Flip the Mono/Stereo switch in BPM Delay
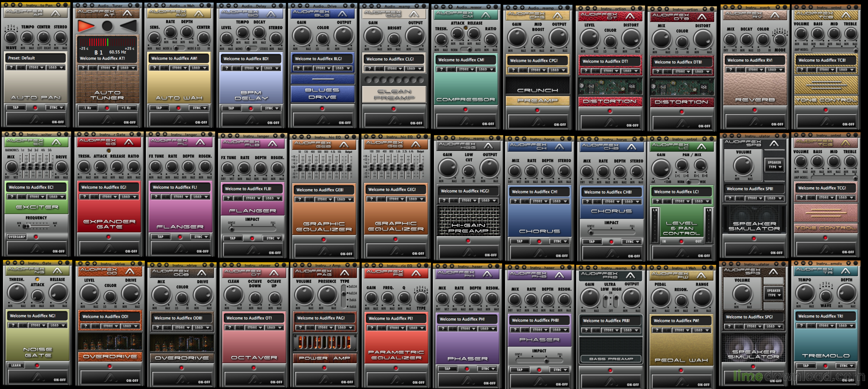This screenshot has width=868, height=389. (251, 49)
